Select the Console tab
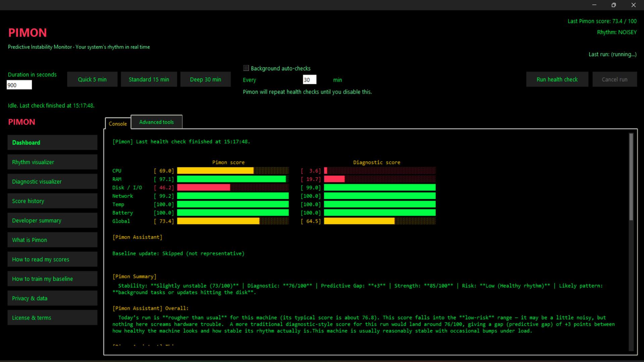 pyautogui.click(x=118, y=124)
